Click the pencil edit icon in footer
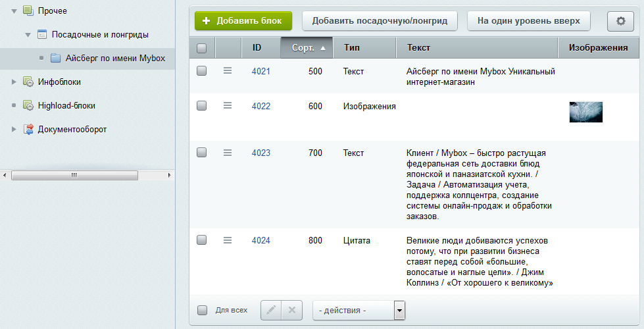The image size is (644, 329). 271,310
